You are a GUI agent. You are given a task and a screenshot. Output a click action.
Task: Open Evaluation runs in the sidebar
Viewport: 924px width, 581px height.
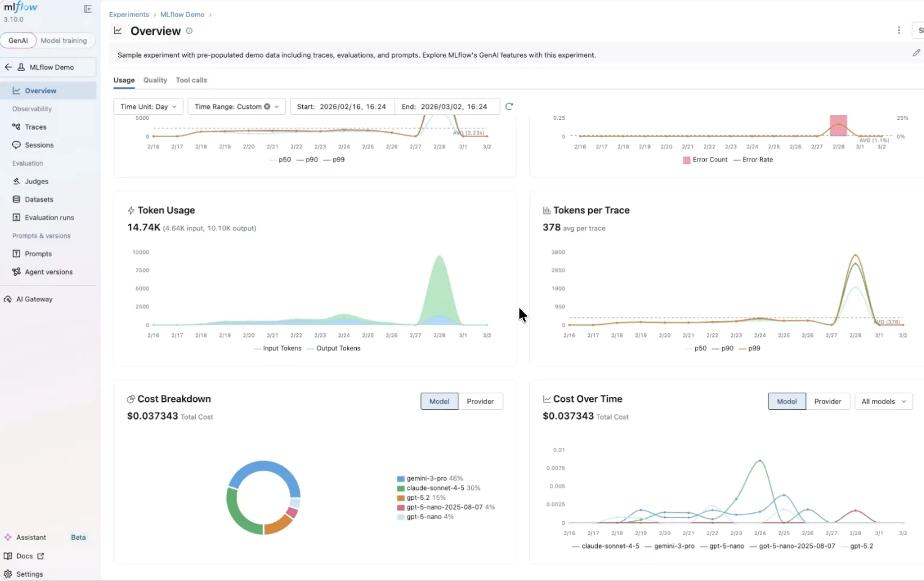[x=48, y=218]
